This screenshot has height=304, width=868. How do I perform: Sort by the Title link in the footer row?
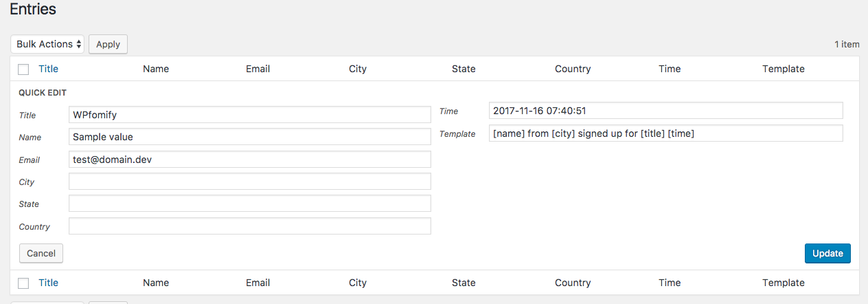click(49, 283)
